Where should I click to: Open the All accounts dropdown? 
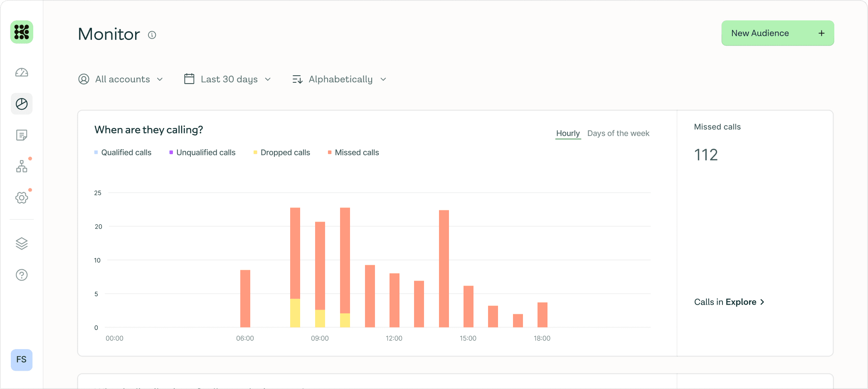[121, 79]
